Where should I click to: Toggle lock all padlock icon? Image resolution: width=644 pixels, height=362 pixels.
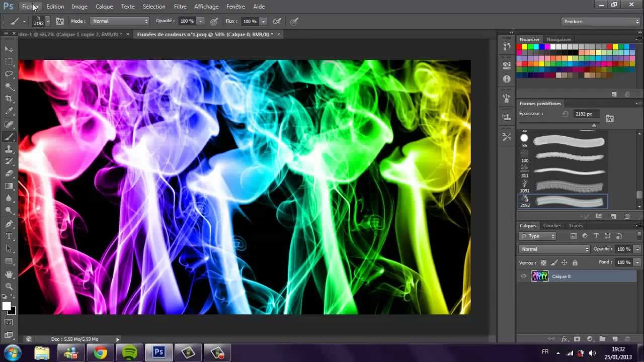[x=575, y=262]
